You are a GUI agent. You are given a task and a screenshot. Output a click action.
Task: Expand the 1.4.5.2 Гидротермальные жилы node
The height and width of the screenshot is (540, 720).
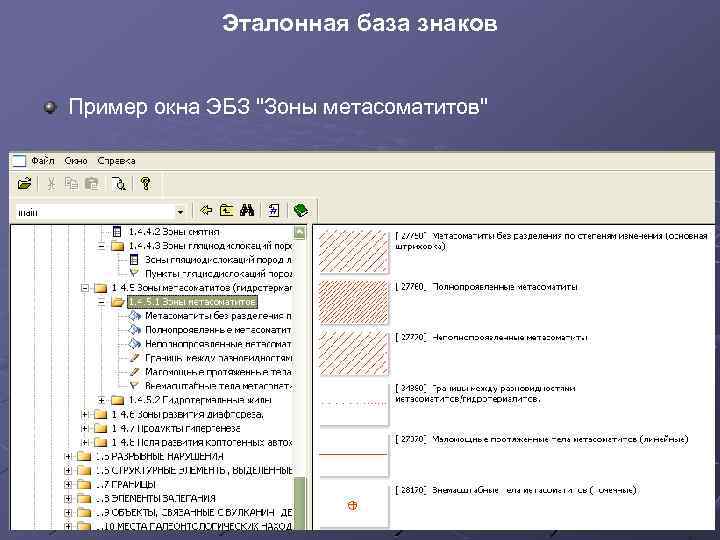pos(101,400)
